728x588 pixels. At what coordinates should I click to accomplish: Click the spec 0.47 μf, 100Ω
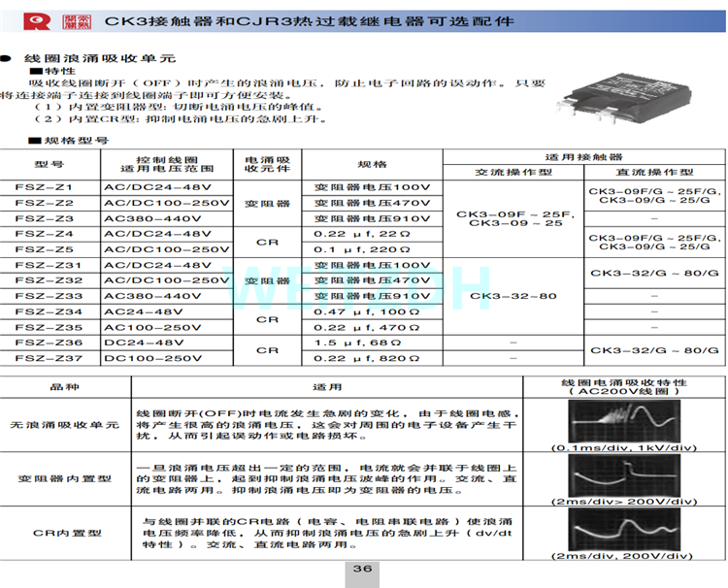pos(367,311)
